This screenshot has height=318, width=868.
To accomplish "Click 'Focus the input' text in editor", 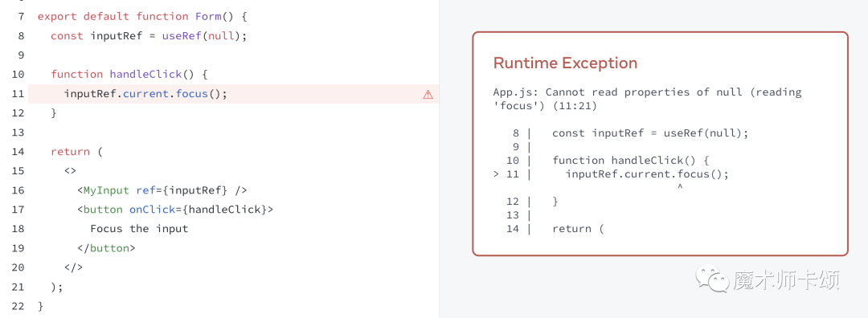I will pos(140,228).
